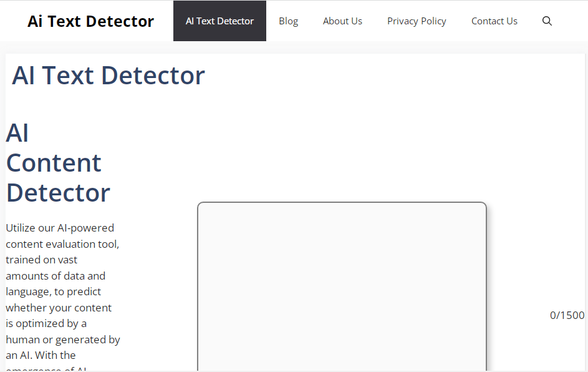The height and width of the screenshot is (372, 588).
Task: Open the Privacy Policy link
Action: pyautogui.click(x=417, y=21)
